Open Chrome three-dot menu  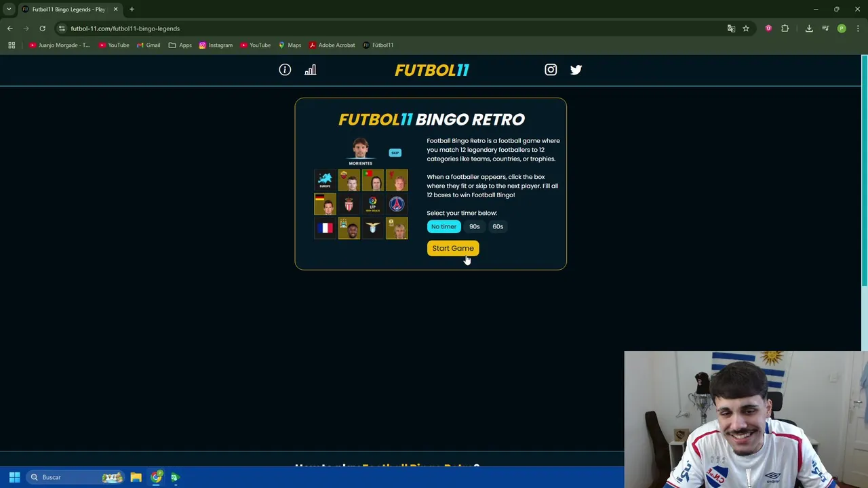tap(859, 28)
